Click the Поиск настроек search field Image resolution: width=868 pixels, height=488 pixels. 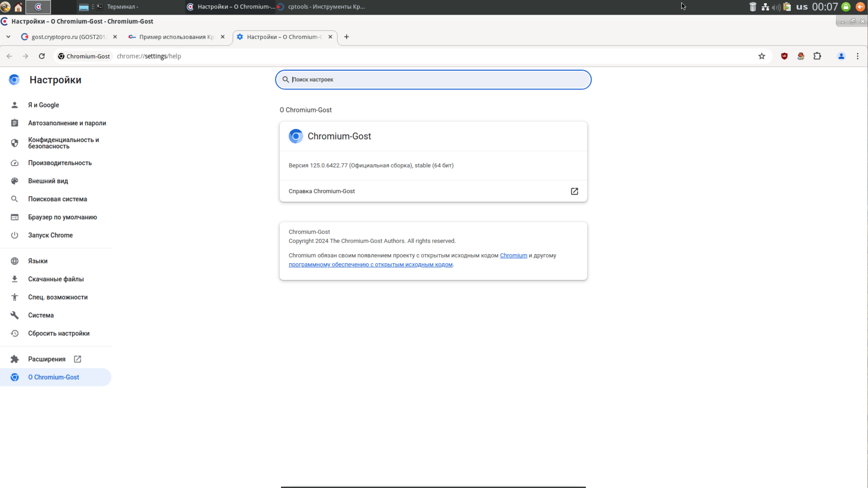(433, 80)
